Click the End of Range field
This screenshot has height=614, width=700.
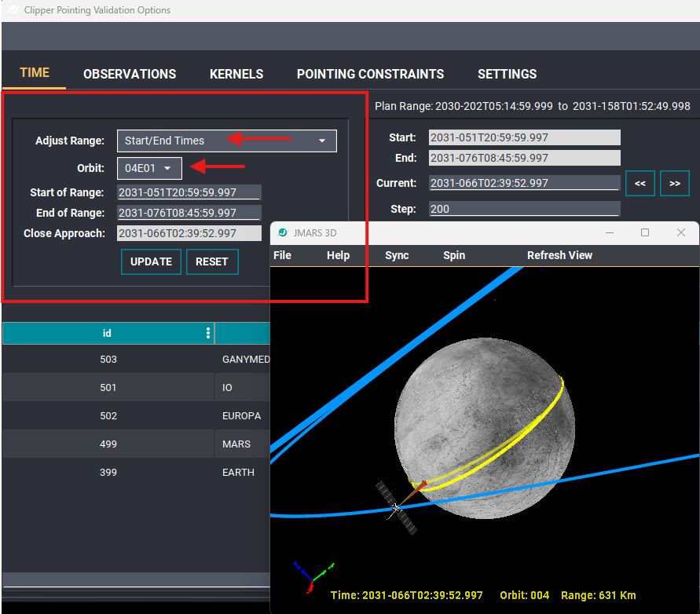(x=189, y=213)
